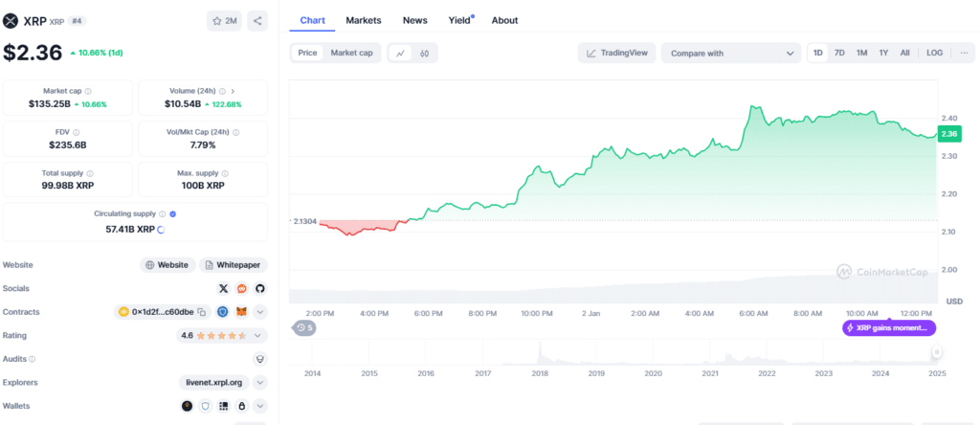
Task: Set chart range to 7D
Action: coord(839,54)
